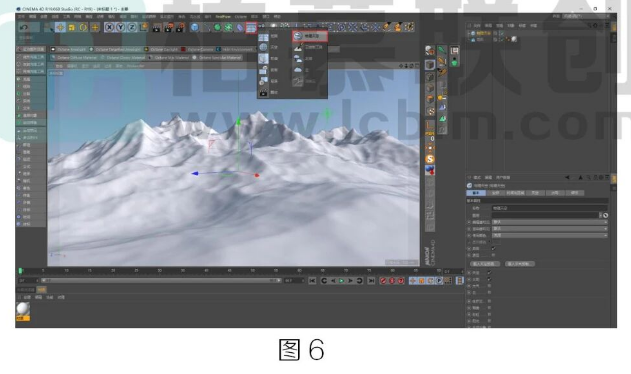This screenshot has width=631, height=374.
Task: Open the green Array modeling icon
Action: point(229,27)
